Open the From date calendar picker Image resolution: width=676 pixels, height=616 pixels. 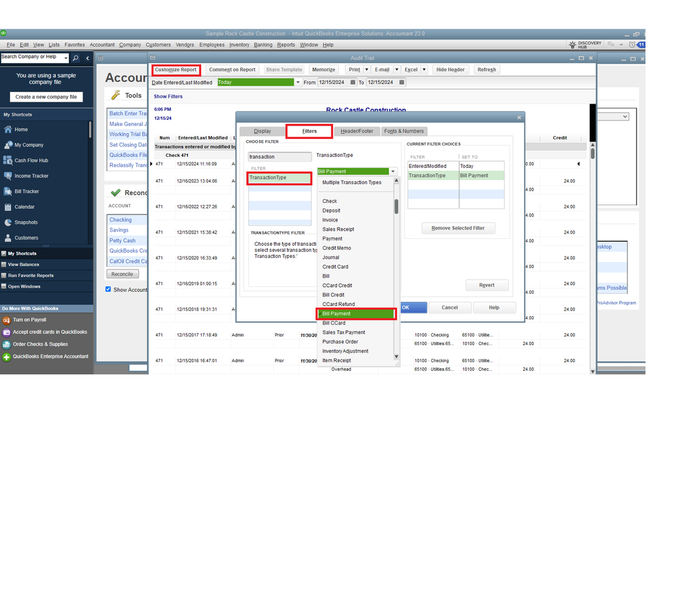(353, 83)
